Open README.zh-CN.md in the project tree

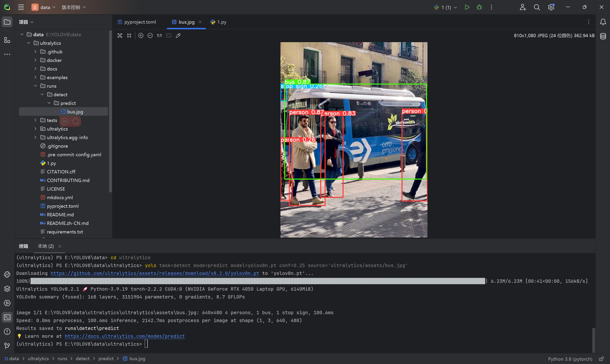[67, 223]
